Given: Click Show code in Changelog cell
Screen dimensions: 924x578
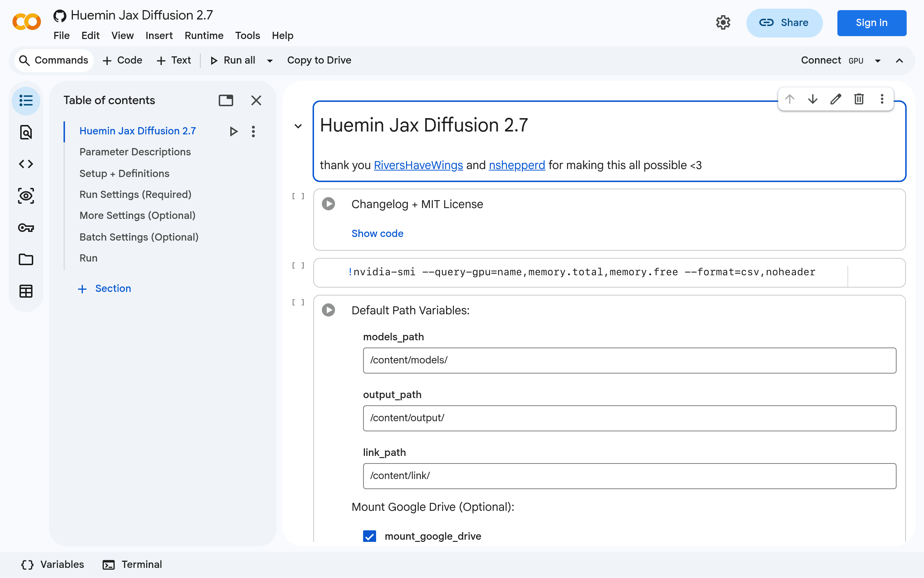Looking at the screenshot, I should (377, 233).
